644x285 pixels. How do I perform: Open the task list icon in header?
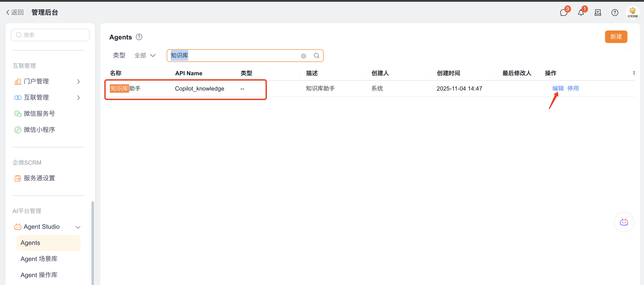click(597, 13)
